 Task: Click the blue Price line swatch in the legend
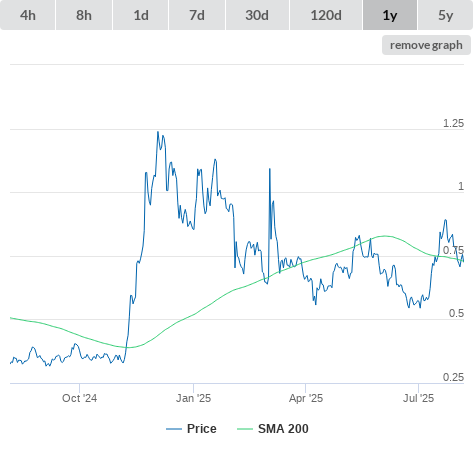(x=174, y=429)
